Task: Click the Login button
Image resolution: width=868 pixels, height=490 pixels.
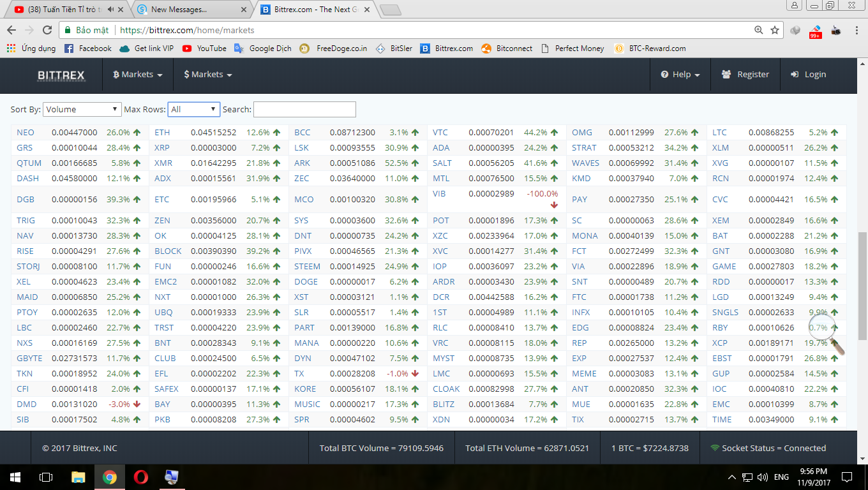Action: coord(808,75)
